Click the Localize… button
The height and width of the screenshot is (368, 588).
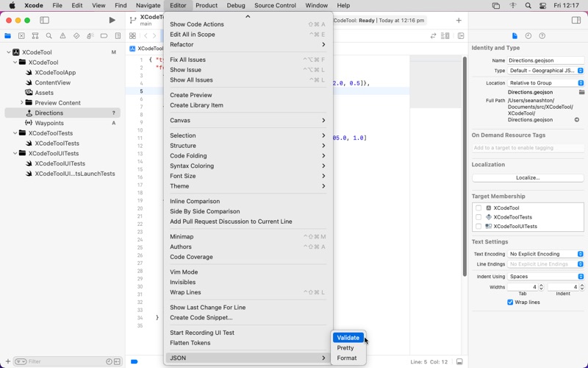click(528, 177)
